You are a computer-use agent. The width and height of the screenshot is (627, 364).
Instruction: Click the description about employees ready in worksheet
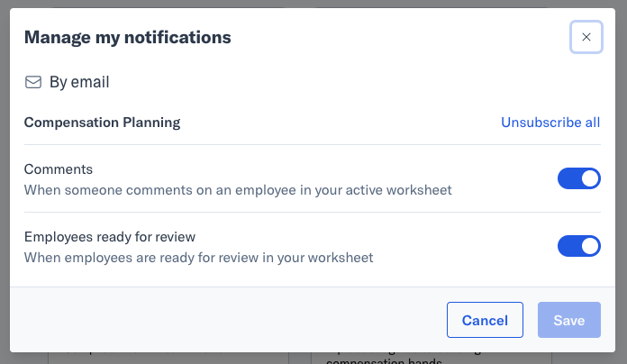(x=199, y=258)
